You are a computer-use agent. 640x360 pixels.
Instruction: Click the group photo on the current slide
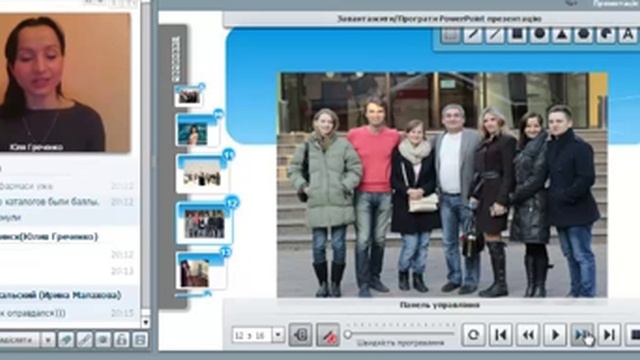pos(442,185)
